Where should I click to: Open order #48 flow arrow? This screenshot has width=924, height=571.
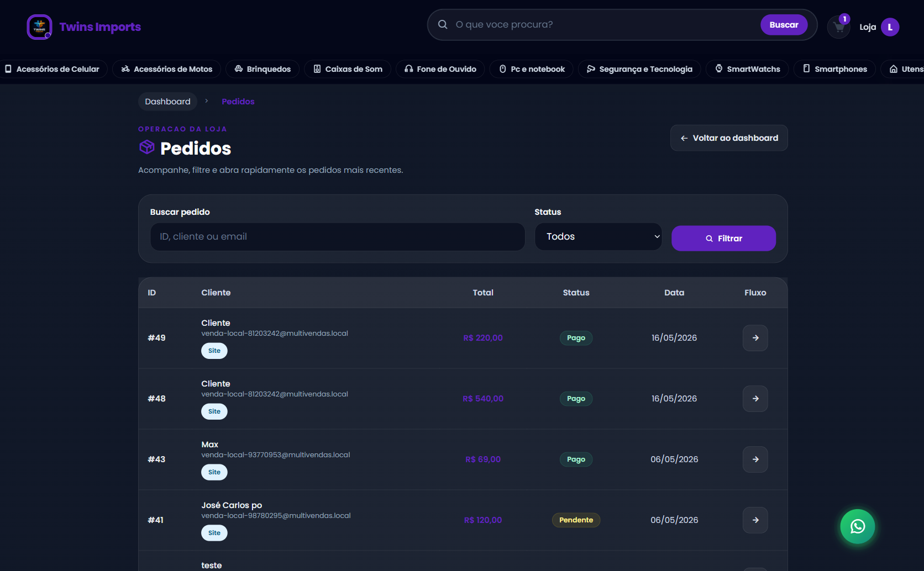(755, 399)
